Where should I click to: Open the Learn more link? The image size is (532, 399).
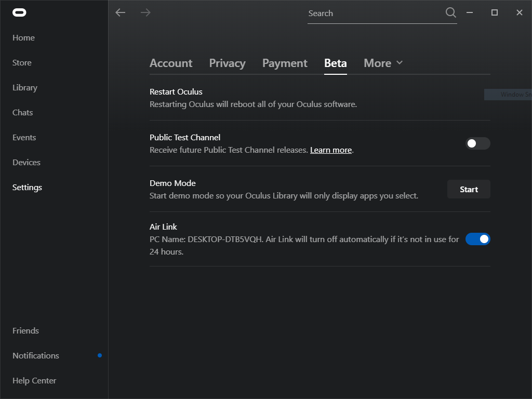pyautogui.click(x=331, y=150)
